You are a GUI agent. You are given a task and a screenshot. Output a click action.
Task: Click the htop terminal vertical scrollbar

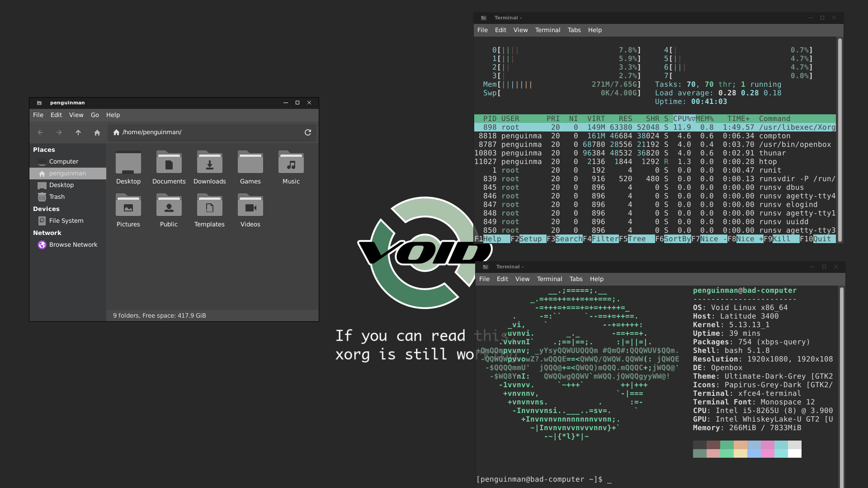pyautogui.click(x=840, y=140)
